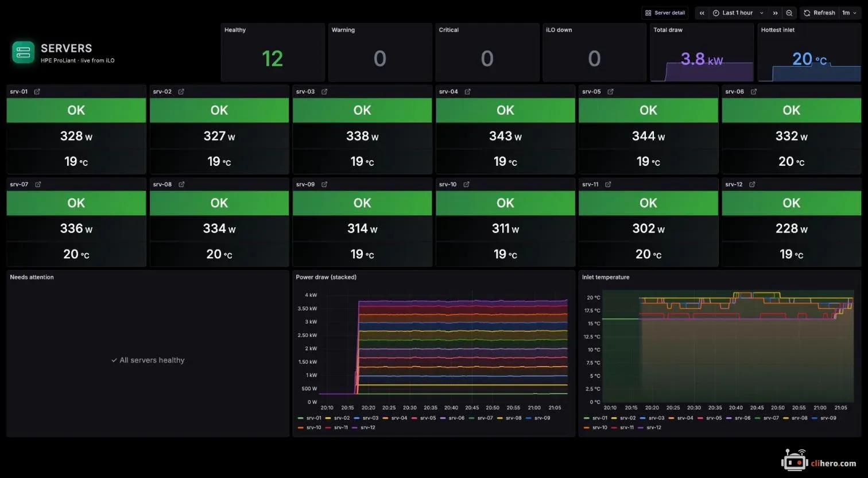The image size is (868, 478).
Task: Shift time range forward with double-right arrows
Action: 775,13
